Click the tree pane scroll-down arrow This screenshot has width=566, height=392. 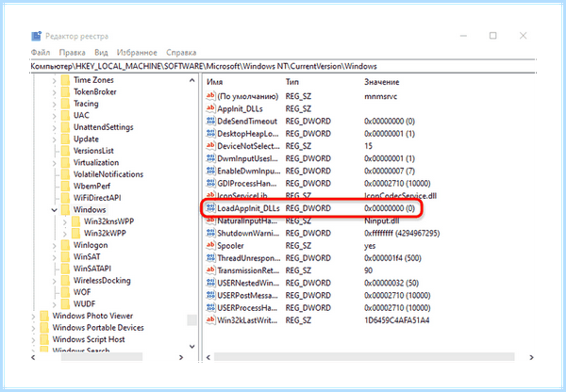[192, 347]
